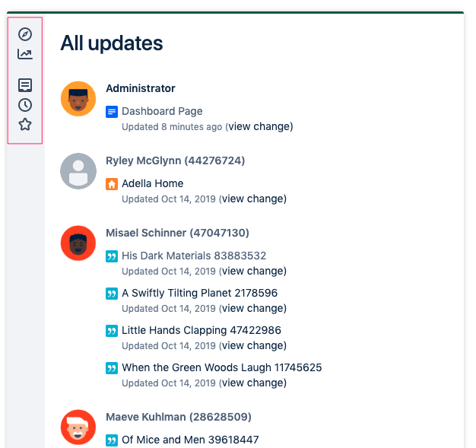The image size is (476, 448).
Task: Open the Recently viewed clock icon
Action: click(25, 105)
